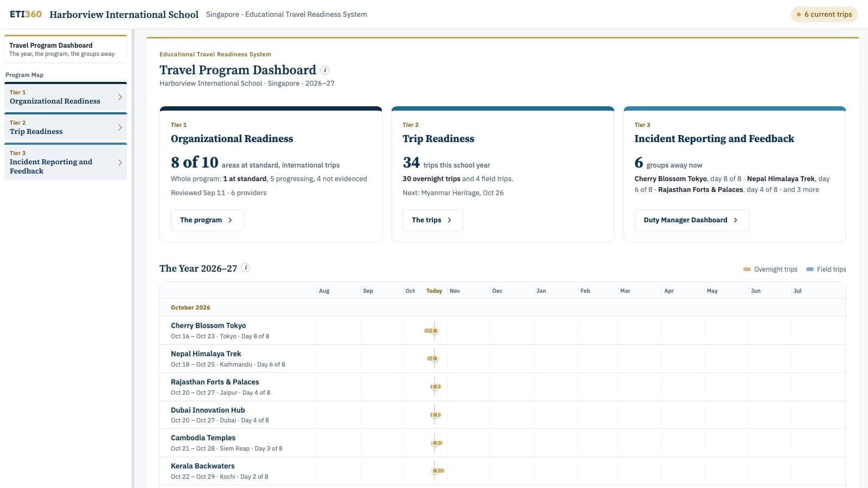Click the Harborview International School header title
868x488 pixels.
pos(124,15)
